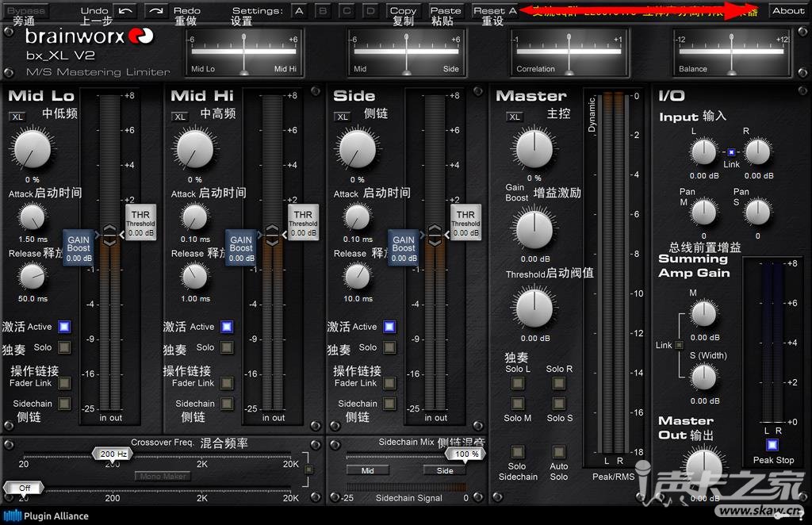Toggle the Input L/R Link button

pyautogui.click(x=730, y=152)
